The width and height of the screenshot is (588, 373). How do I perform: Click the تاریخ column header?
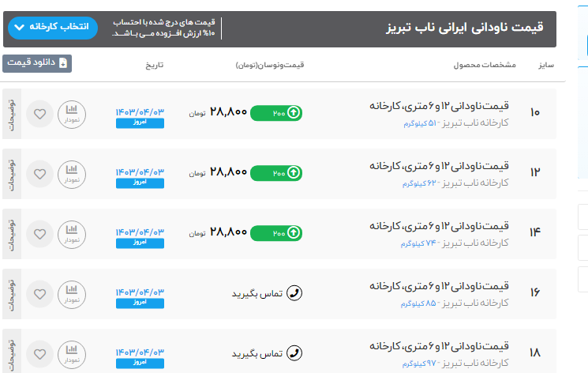click(154, 64)
